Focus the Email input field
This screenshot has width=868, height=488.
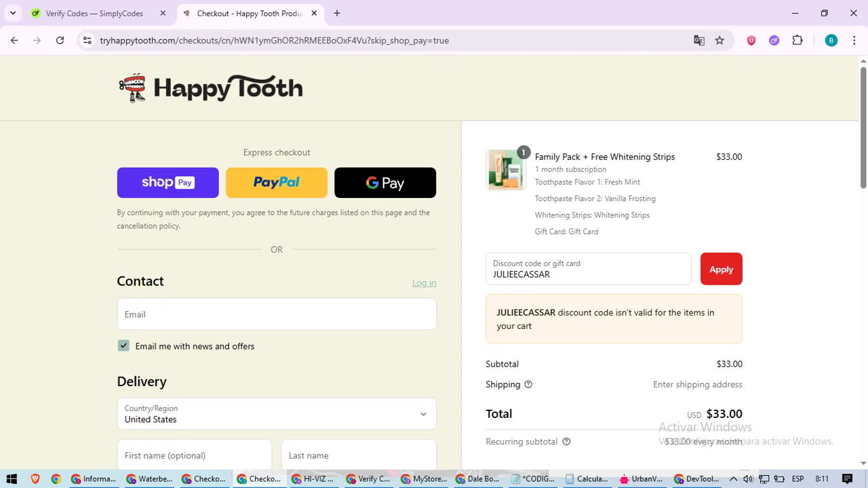(277, 314)
